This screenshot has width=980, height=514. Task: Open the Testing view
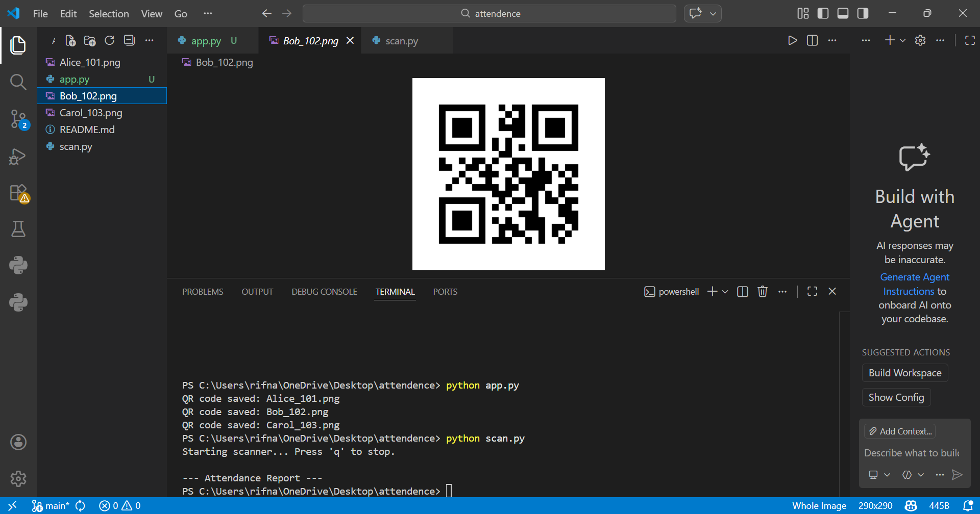coord(18,229)
